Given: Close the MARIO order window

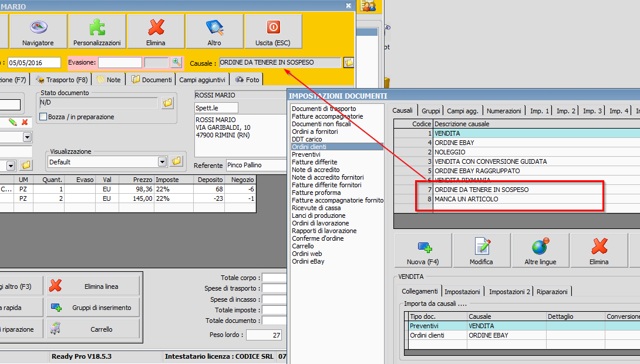Looking at the screenshot, I should (x=348, y=6).
